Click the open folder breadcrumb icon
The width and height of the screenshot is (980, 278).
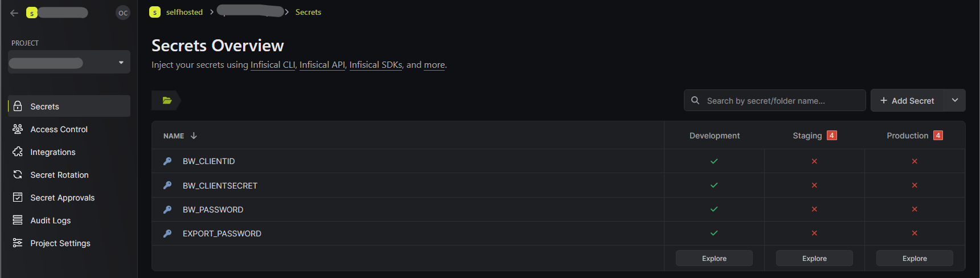point(167,100)
